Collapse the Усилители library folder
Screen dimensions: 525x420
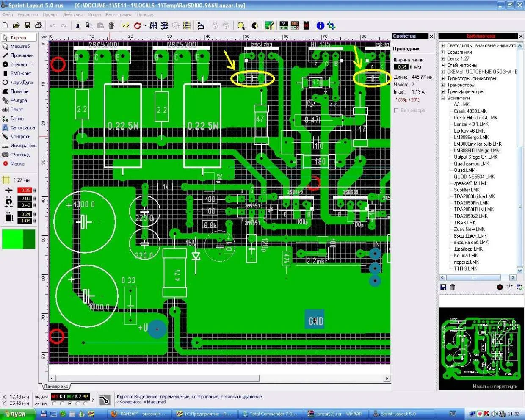click(443, 98)
